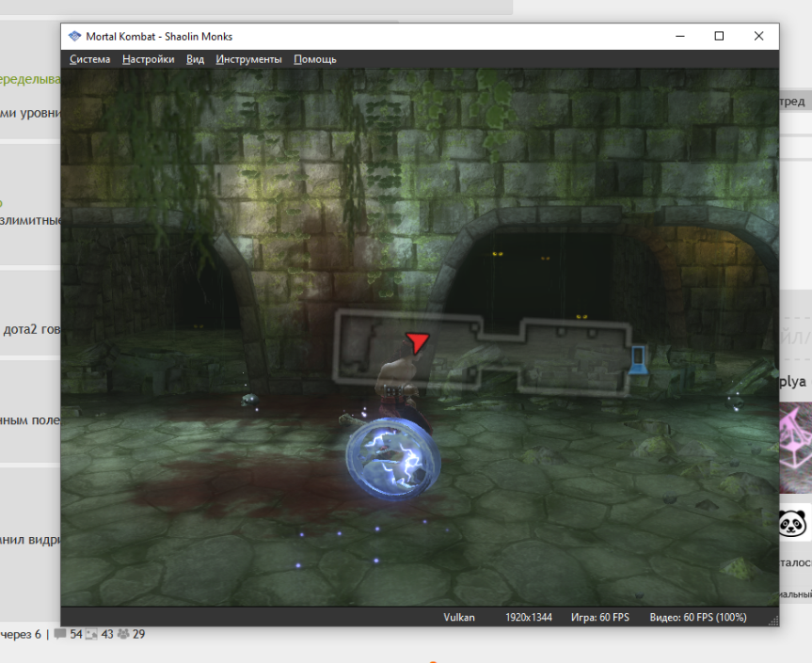Click the pink avatar thumbnail in background page
Viewport: 812px width, 663px height.
coord(795,448)
